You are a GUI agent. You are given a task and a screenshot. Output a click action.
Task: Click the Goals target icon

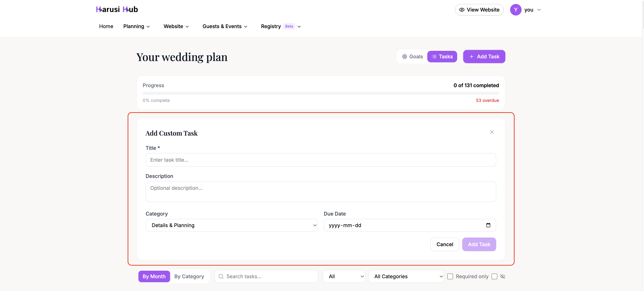tap(405, 57)
